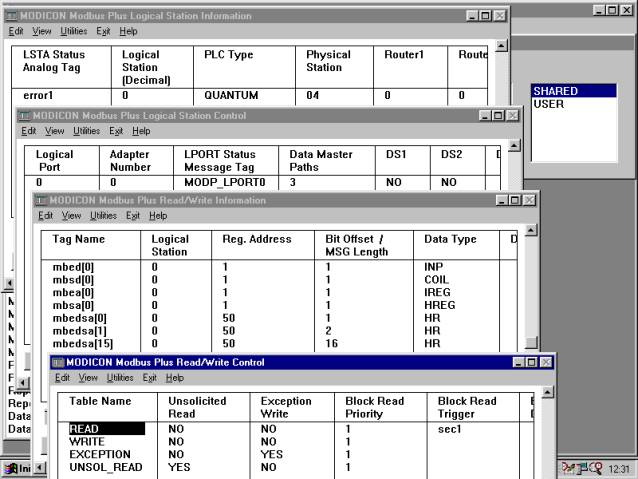This screenshot has height=479, width=638.
Task: Click the 16 MSG Length value
Action: coord(332,343)
